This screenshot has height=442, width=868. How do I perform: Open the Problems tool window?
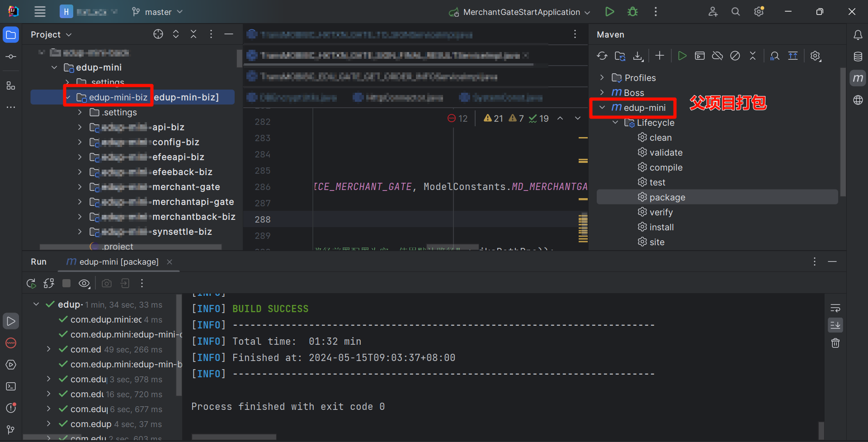click(11, 408)
